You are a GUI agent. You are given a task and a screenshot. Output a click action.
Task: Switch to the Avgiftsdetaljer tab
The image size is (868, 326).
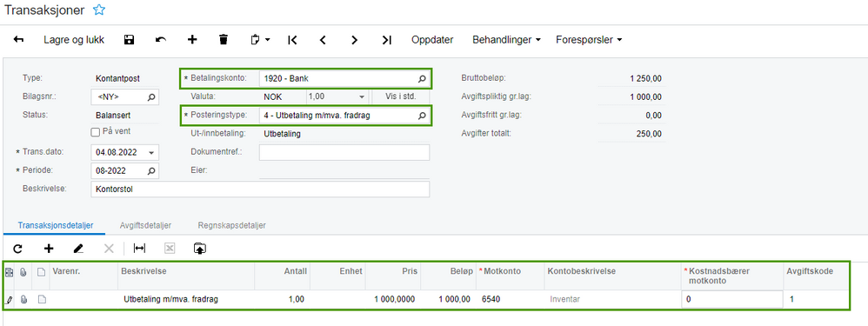click(x=145, y=225)
